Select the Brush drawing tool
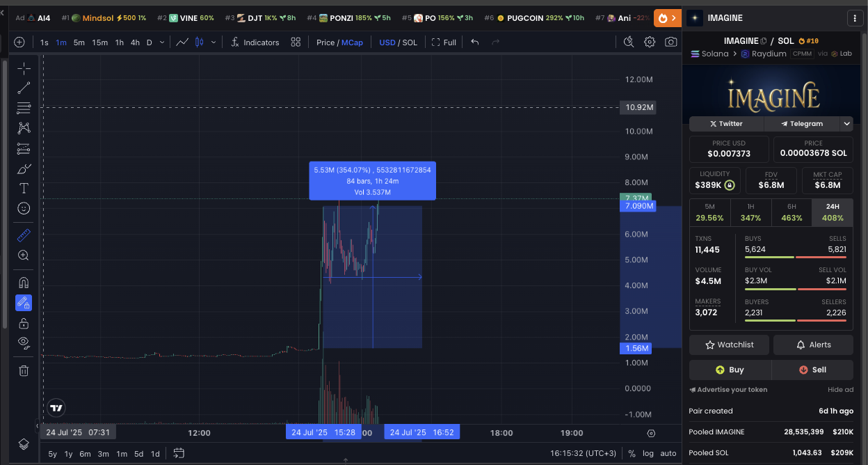Viewport: 868px width, 465px height. 24,168
